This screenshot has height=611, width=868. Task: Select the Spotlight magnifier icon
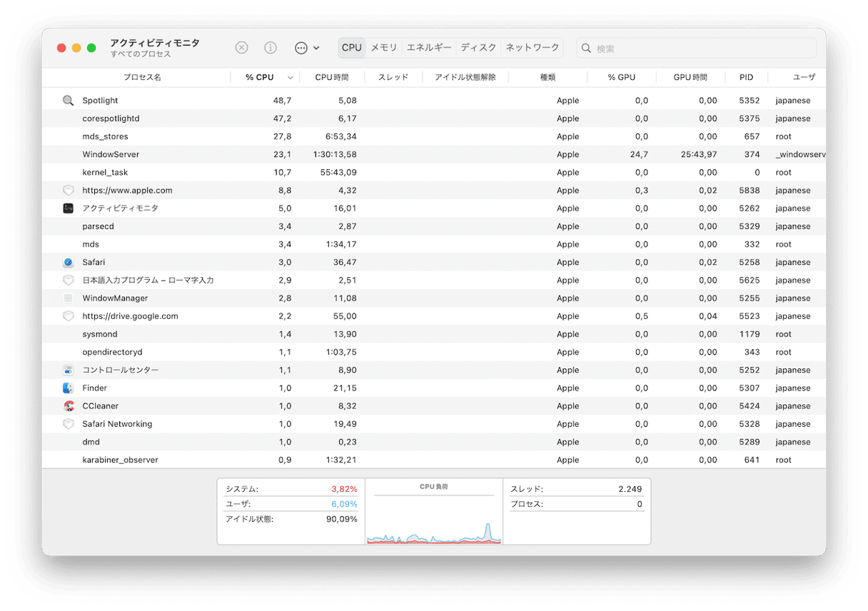68,101
